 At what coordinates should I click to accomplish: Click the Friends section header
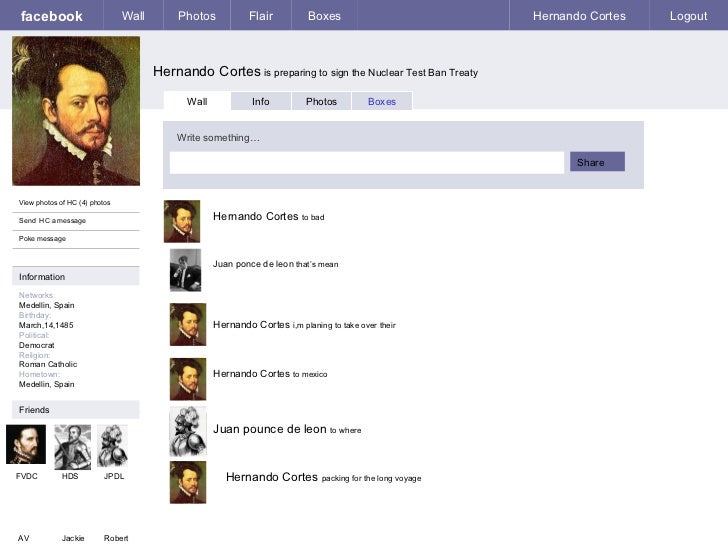coord(76,410)
